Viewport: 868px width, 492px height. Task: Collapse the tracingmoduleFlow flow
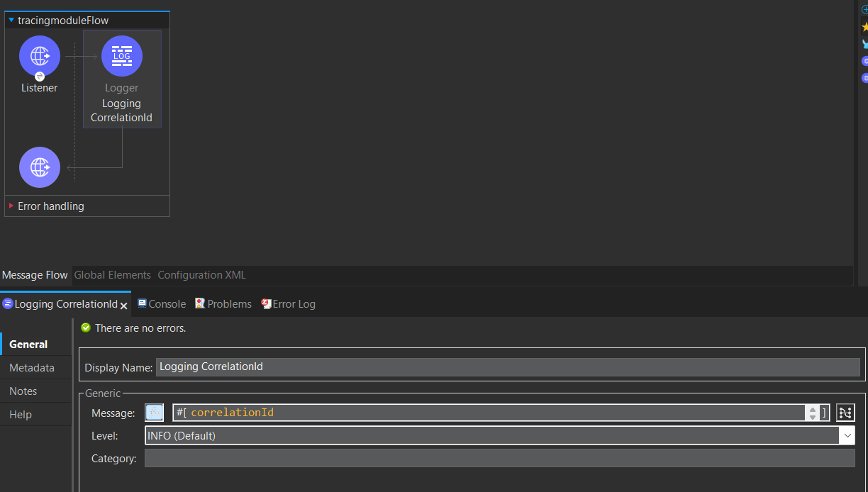pyautogui.click(x=11, y=21)
